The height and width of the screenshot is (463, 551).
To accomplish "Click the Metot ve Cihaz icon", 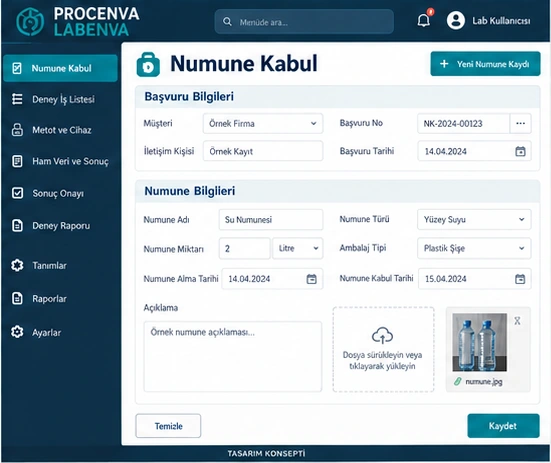I will [x=17, y=130].
